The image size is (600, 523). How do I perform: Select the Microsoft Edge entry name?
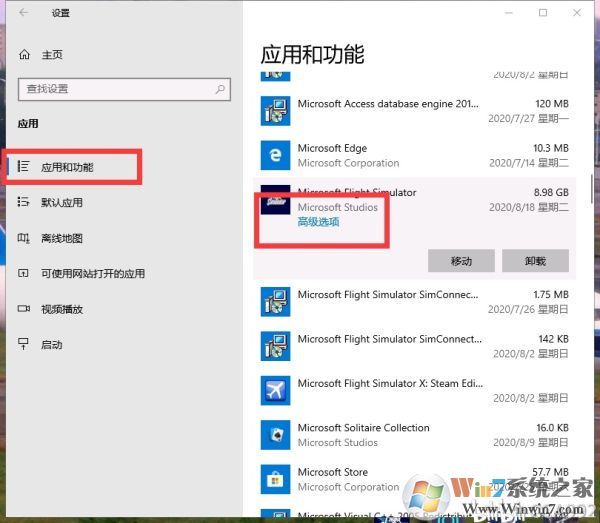click(332, 148)
